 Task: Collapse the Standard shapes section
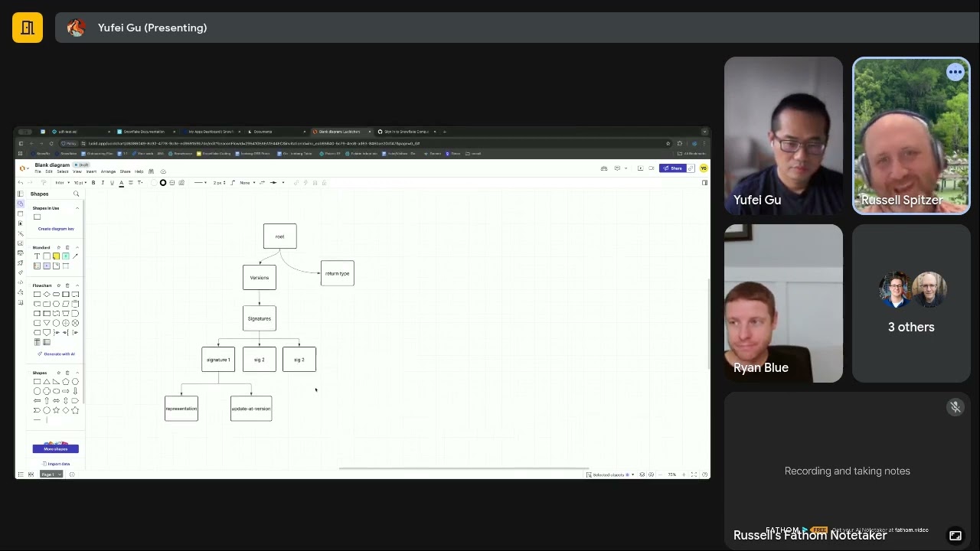pyautogui.click(x=77, y=247)
